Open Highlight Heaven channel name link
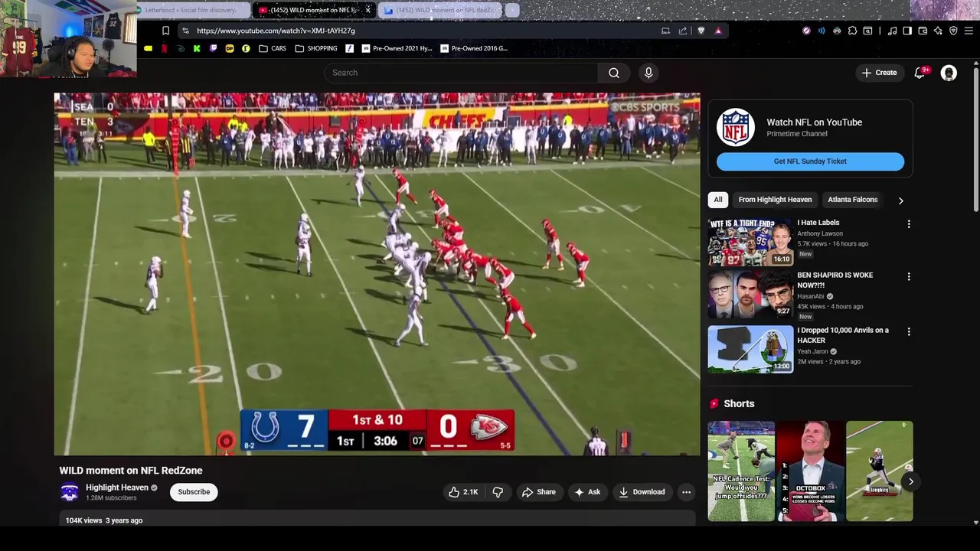 point(116,487)
